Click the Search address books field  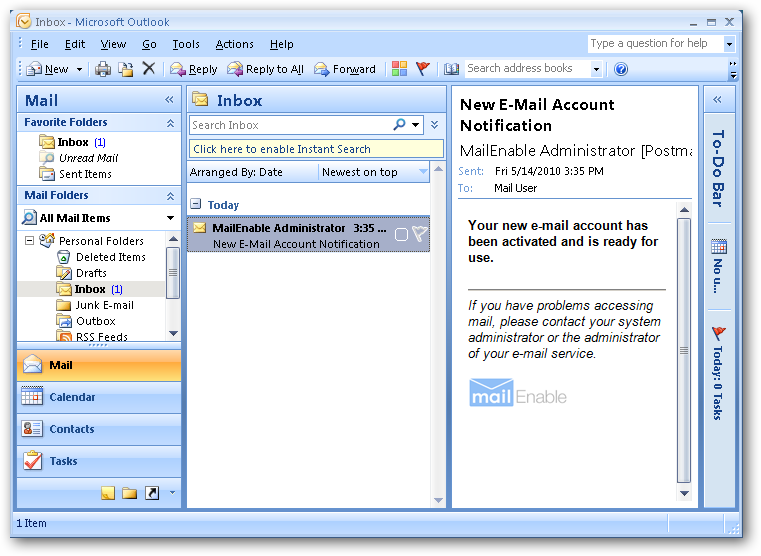pos(527,68)
